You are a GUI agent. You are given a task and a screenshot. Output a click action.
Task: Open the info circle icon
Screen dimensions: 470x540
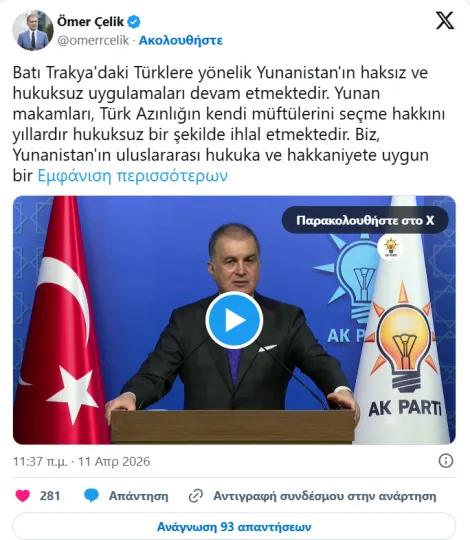tap(446, 461)
